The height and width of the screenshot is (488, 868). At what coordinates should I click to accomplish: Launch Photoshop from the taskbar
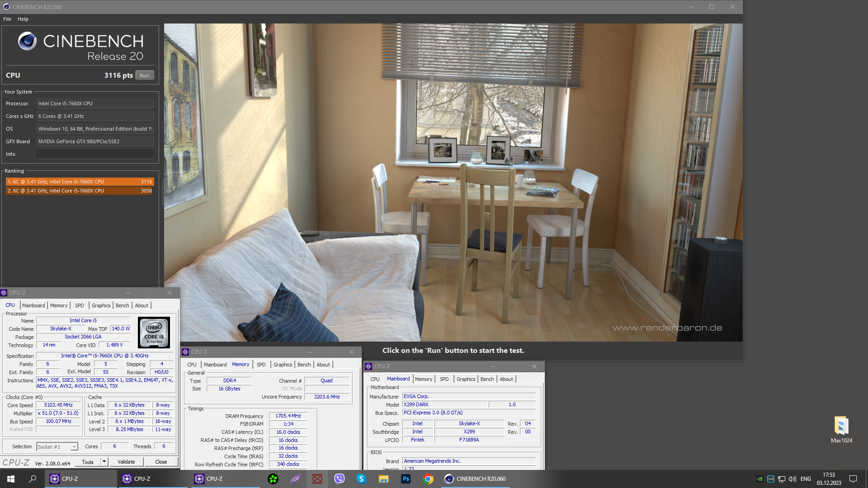tap(406, 479)
